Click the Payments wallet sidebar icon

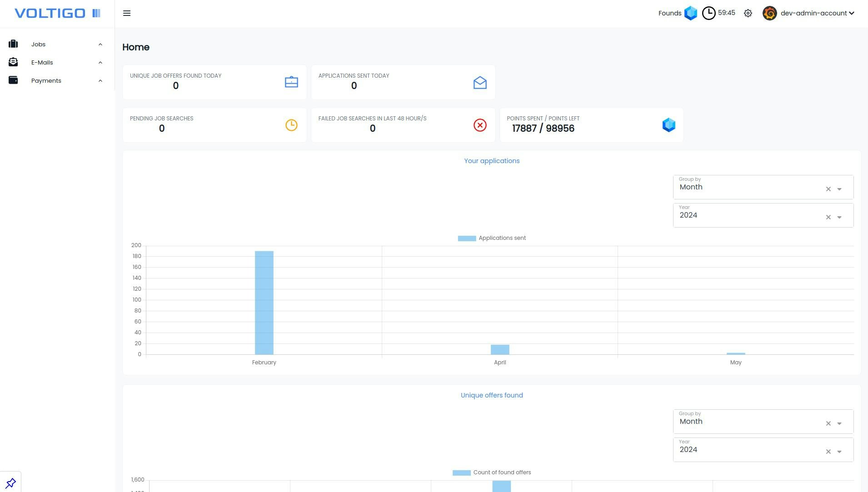point(13,80)
